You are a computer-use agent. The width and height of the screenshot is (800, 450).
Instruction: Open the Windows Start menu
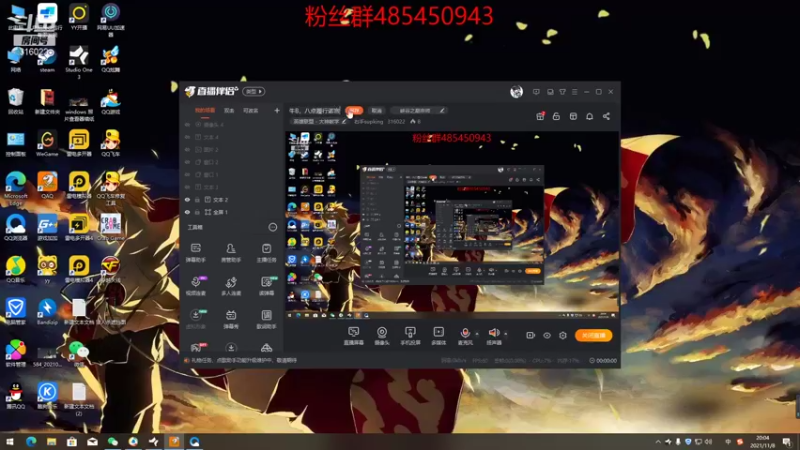coord(10,442)
